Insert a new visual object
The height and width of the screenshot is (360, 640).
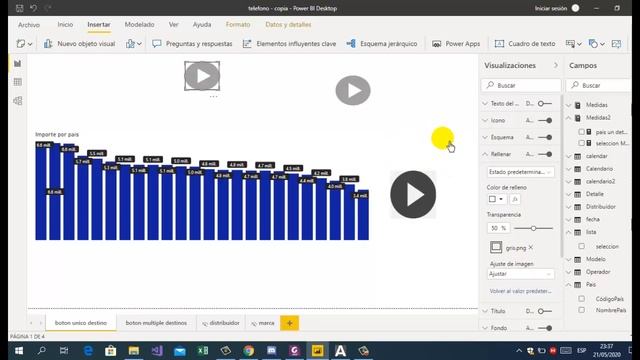pyautogui.click(x=80, y=44)
